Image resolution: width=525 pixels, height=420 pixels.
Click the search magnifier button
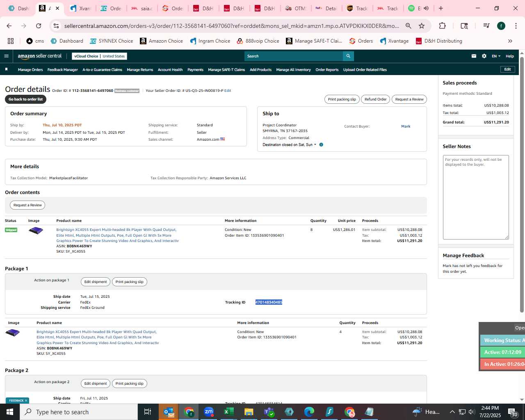coord(348,56)
